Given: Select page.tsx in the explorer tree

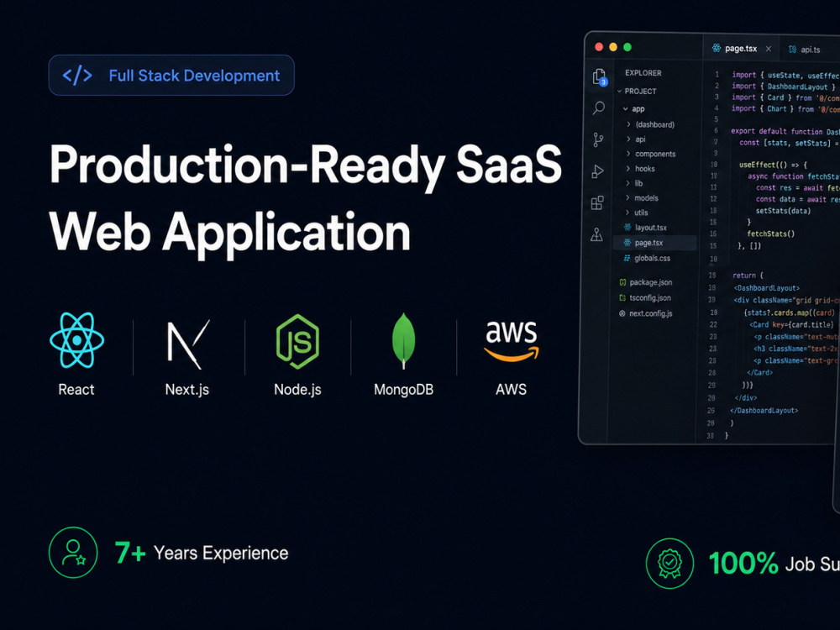Looking at the screenshot, I should [654, 243].
